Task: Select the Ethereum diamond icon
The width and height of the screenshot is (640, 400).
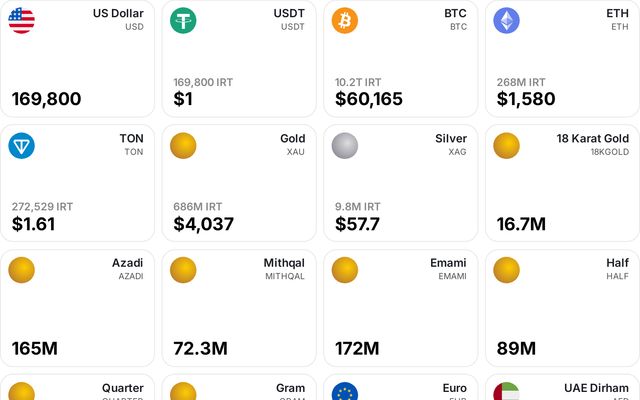Action: pyautogui.click(x=507, y=20)
